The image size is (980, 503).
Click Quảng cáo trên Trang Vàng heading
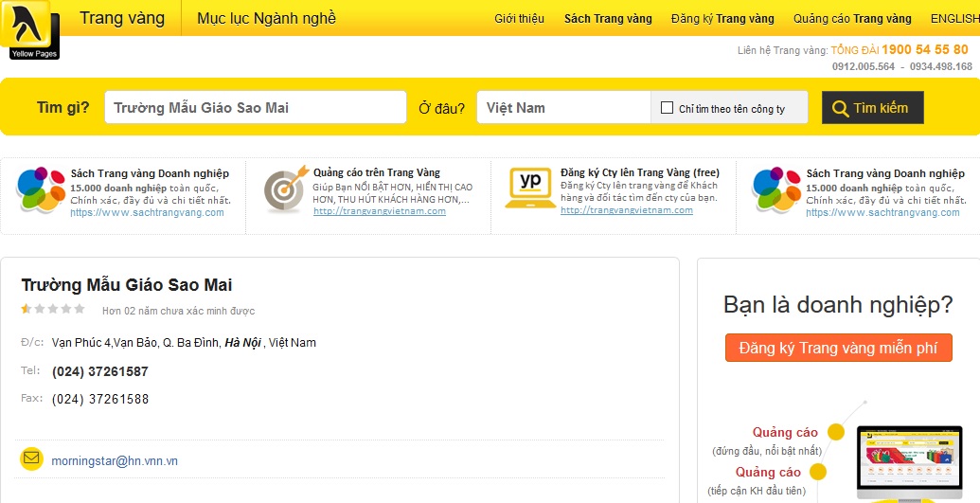click(x=376, y=172)
